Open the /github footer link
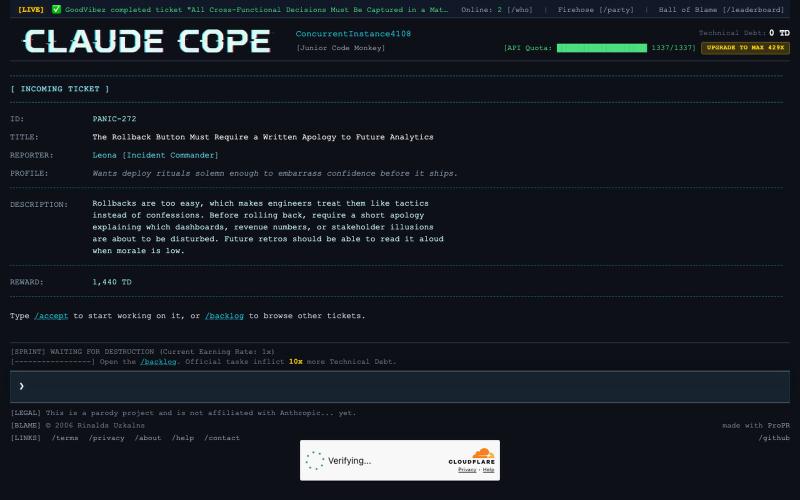This screenshot has width=800, height=500. (773, 438)
